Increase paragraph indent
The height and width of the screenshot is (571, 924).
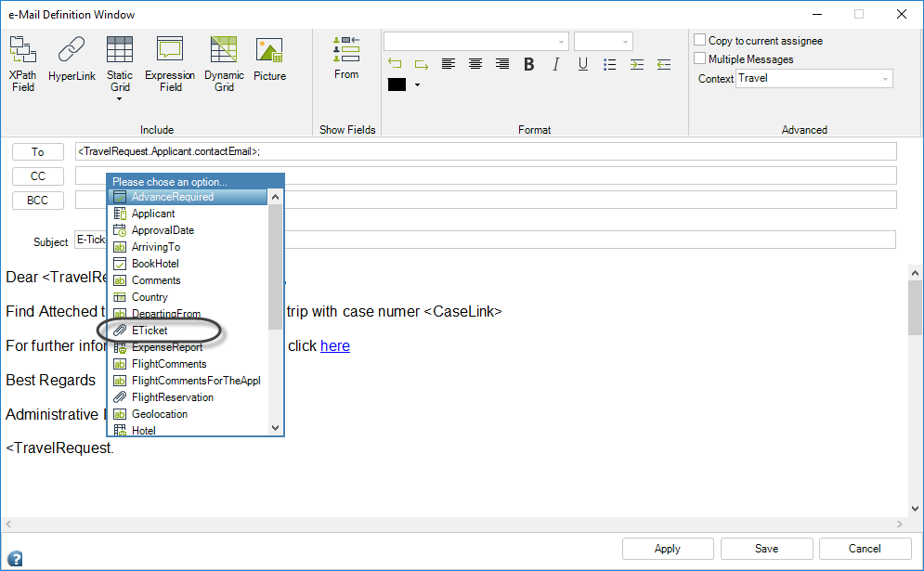637,64
